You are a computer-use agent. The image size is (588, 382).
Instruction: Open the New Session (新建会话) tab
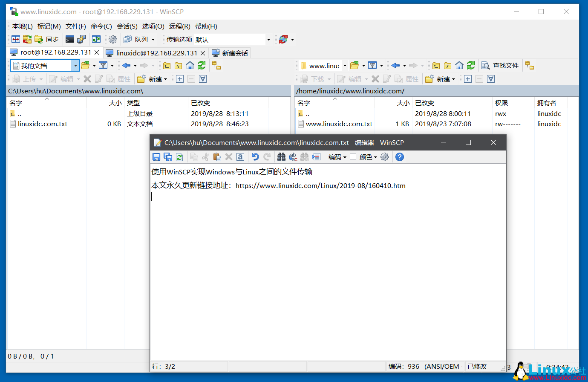point(230,53)
